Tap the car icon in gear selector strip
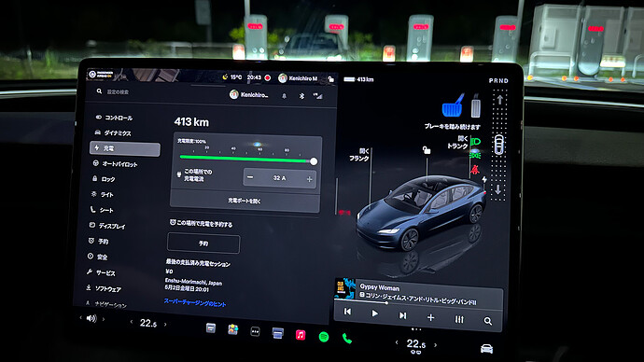 (498, 144)
